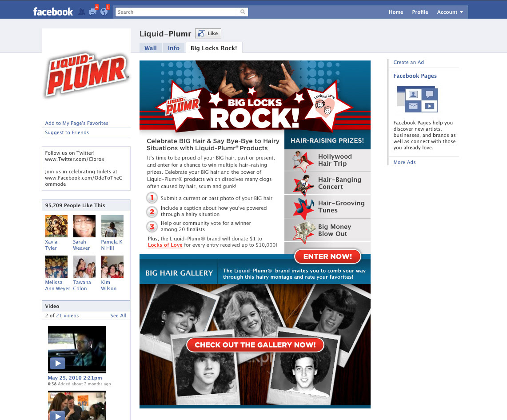This screenshot has width=507, height=420.
Task: Click Hair-Grooving Tunes music note icon
Action: tap(303, 208)
